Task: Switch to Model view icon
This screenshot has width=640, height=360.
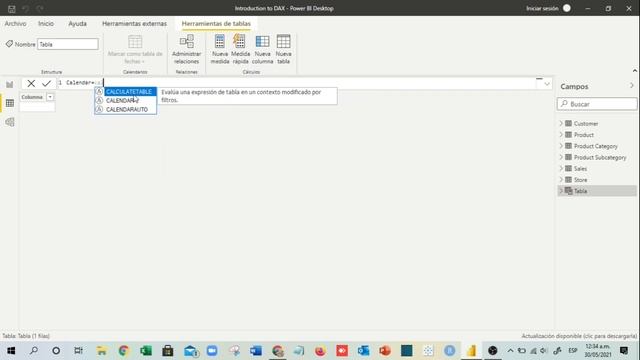Action: (x=10, y=122)
